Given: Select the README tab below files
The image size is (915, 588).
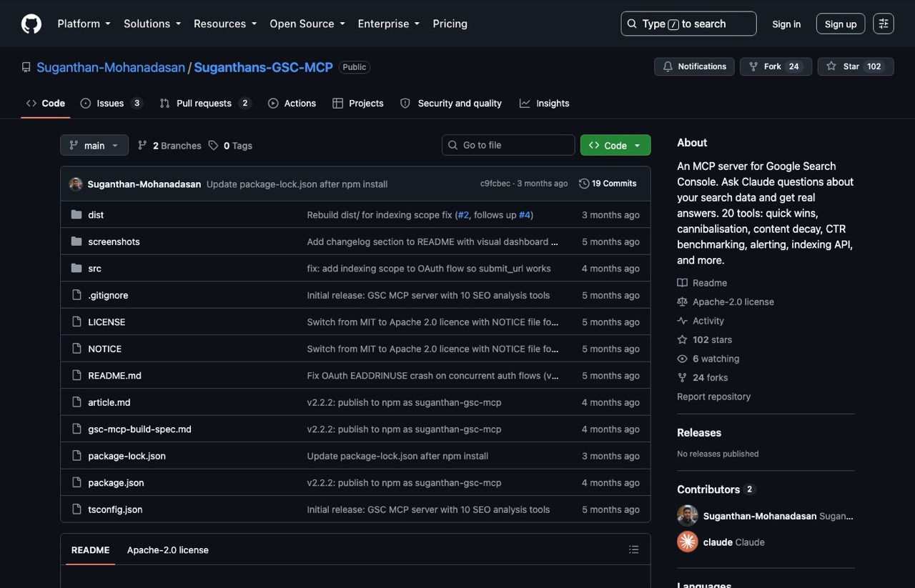Looking at the screenshot, I should click(x=91, y=550).
